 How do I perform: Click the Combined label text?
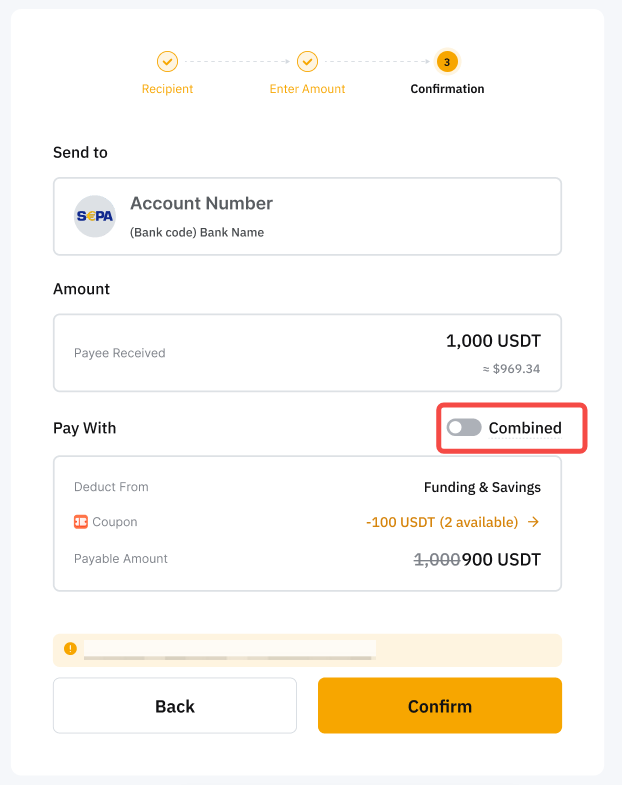pyautogui.click(x=525, y=428)
